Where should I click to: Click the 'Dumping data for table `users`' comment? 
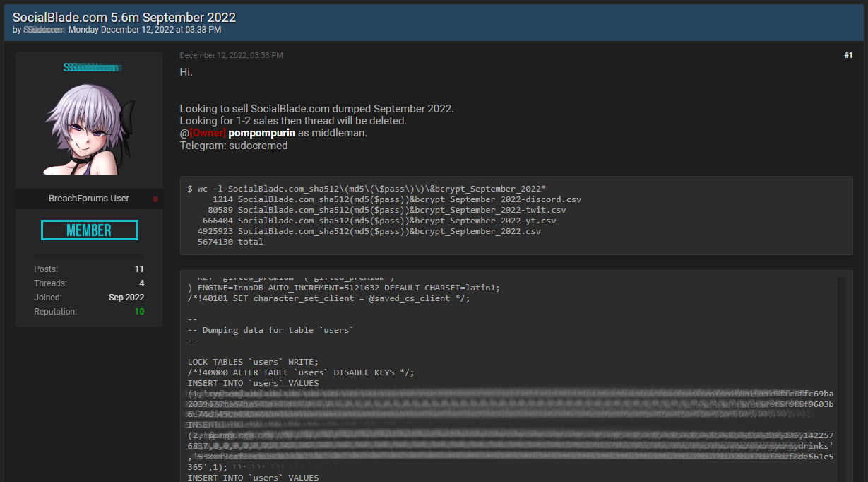pos(270,330)
